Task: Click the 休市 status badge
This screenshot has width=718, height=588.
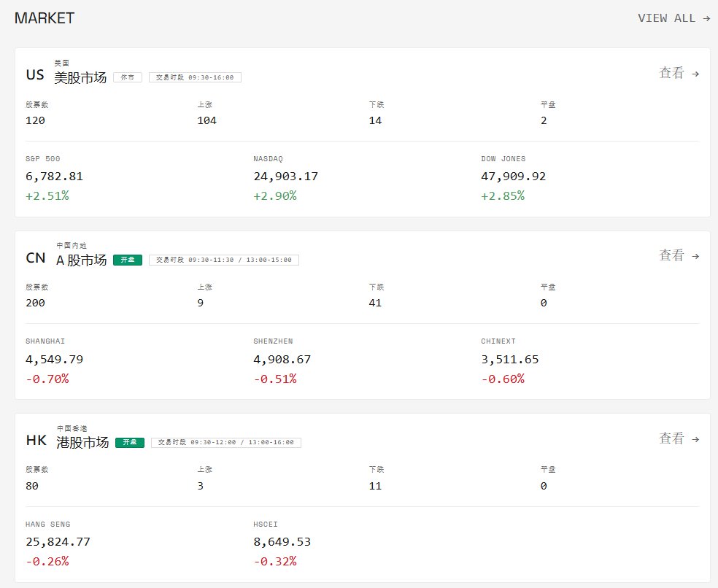Action: pos(128,77)
